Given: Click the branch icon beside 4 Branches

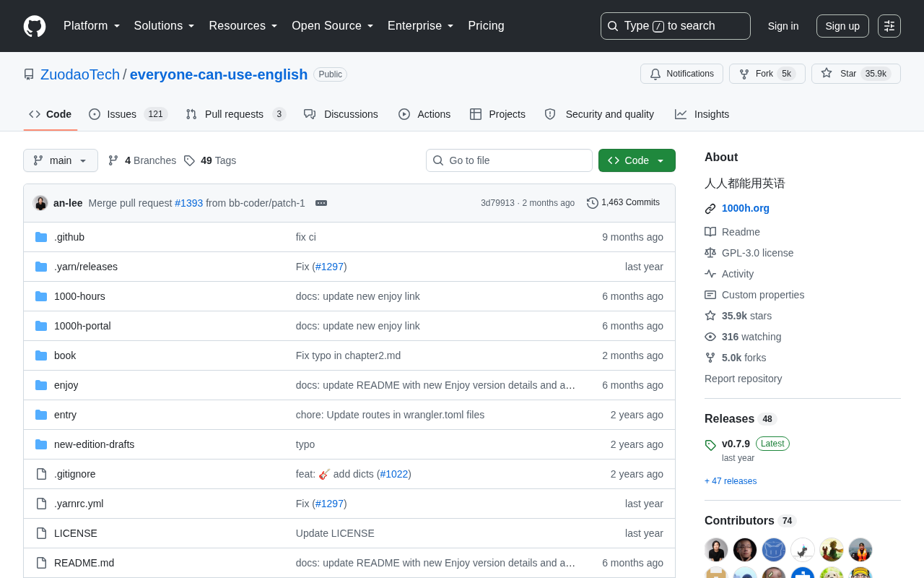Looking at the screenshot, I should [113, 160].
